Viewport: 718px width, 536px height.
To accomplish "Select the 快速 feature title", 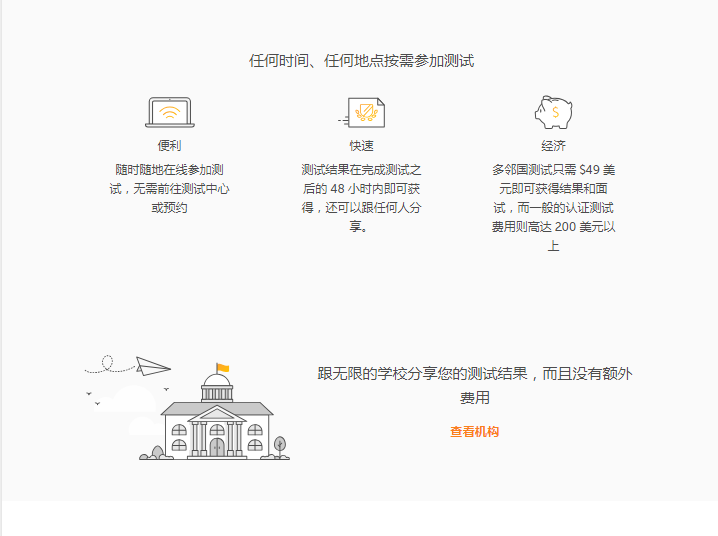I will coord(361,146).
